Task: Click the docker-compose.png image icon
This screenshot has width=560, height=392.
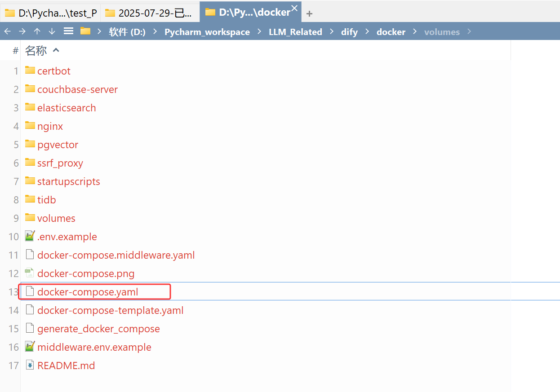Action: 30,273
